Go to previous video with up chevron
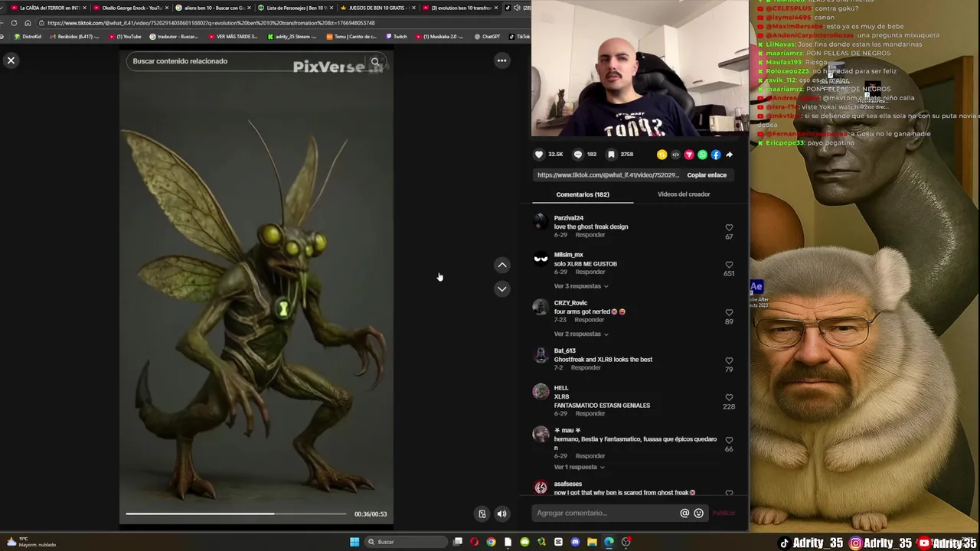 coord(501,265)
